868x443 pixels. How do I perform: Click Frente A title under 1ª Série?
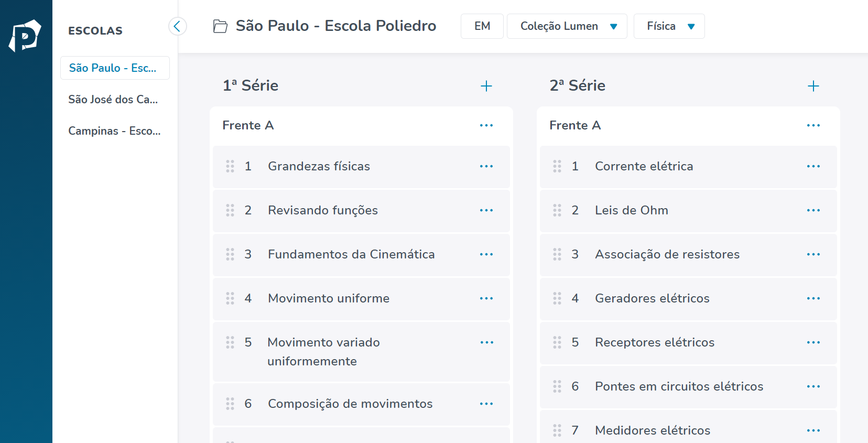point(248,125)
